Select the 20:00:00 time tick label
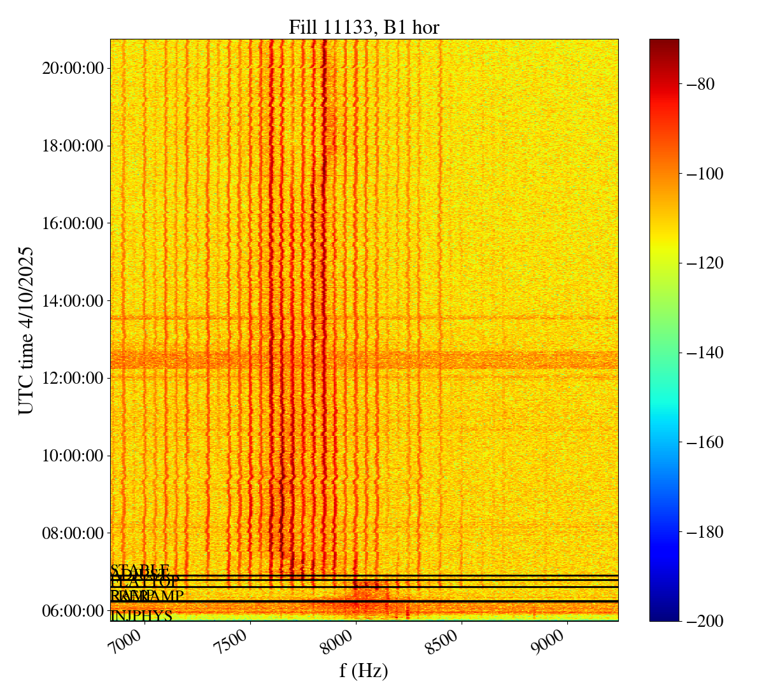This screenshot has width=764, height=700. point(73,69)
